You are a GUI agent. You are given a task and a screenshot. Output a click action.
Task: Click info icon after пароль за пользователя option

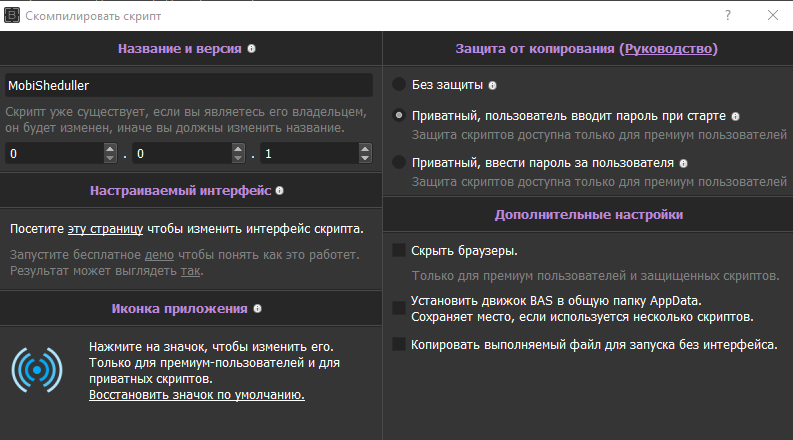point(683,163)
